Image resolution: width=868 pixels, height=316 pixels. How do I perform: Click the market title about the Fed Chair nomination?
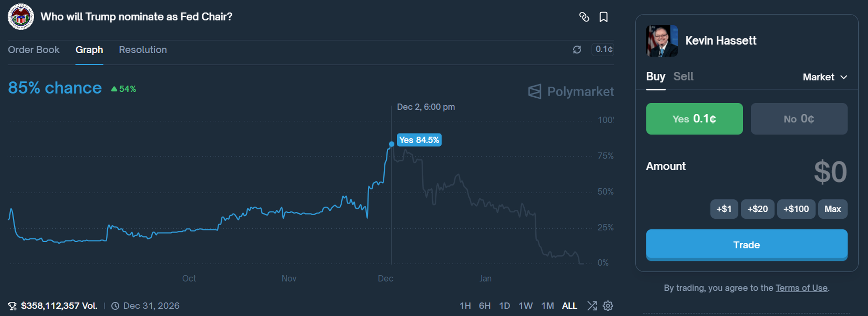click(x=136, y=17)
